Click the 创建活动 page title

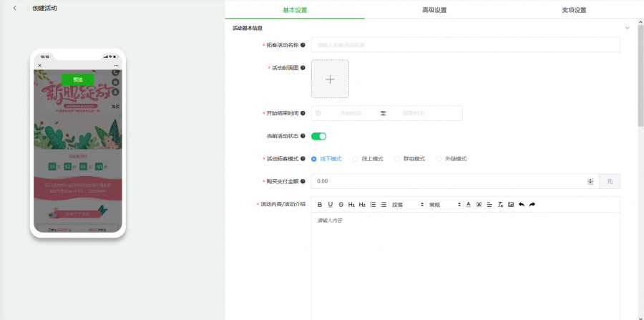click(x=45, y=8)
